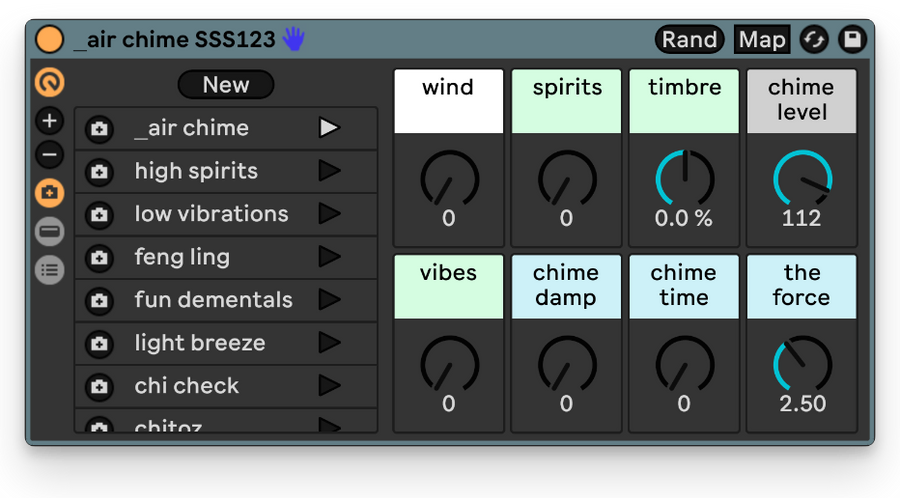Click the spirits macro knob
The height and width of the screenshot is (498, 900).
pos(567,179)
